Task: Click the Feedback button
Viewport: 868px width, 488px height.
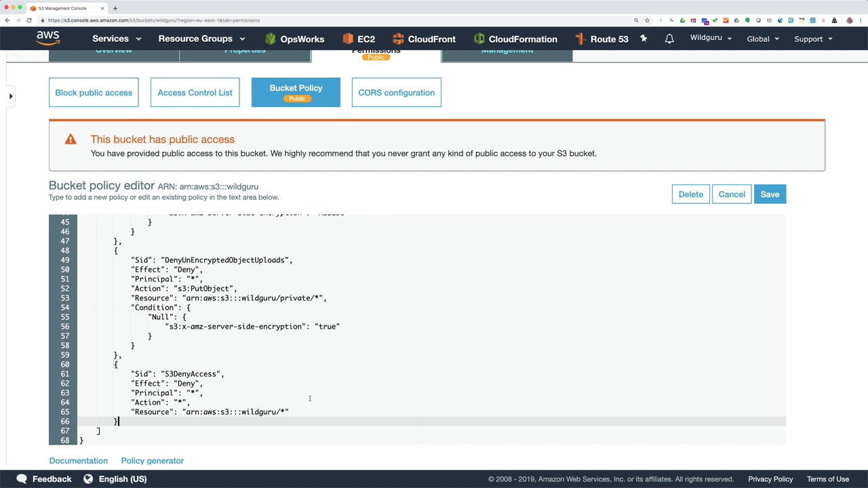Action: (44, 479)
